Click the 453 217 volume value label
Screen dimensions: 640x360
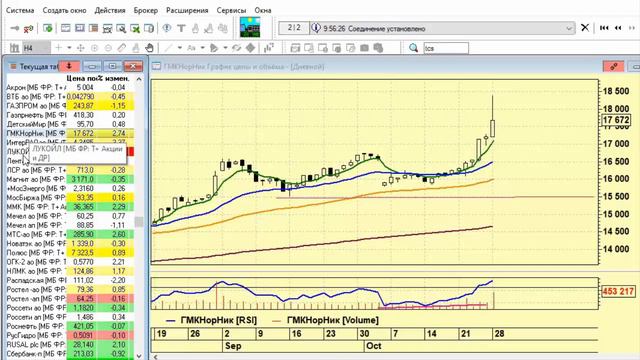coord(618,291)
